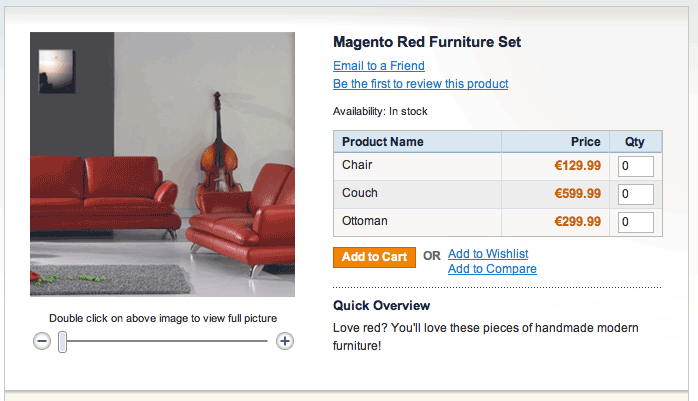Click the zoom out minus icon

pyautogui.click(x=42, y=342)
